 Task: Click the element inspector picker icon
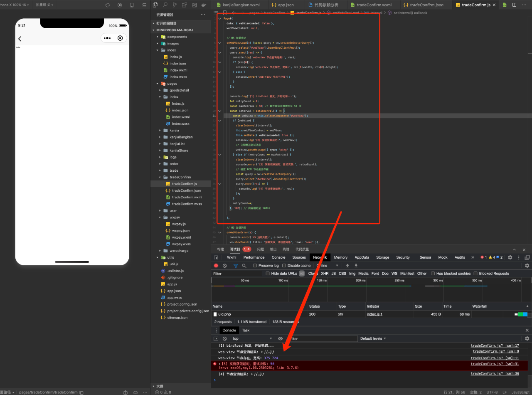tap(216, 257)
